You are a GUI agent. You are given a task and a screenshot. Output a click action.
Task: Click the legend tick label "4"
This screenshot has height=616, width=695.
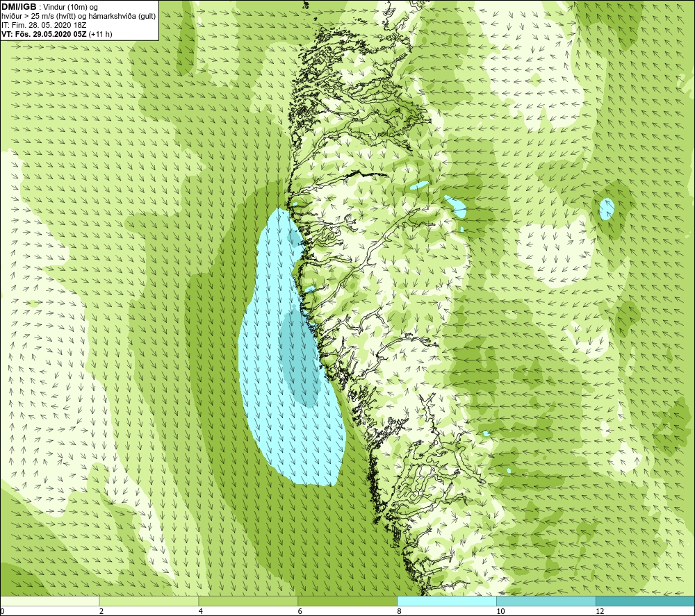(201, 611)
